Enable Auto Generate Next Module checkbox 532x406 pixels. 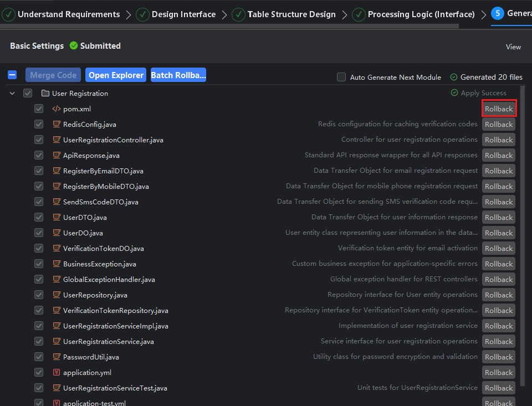pos(341,78)
